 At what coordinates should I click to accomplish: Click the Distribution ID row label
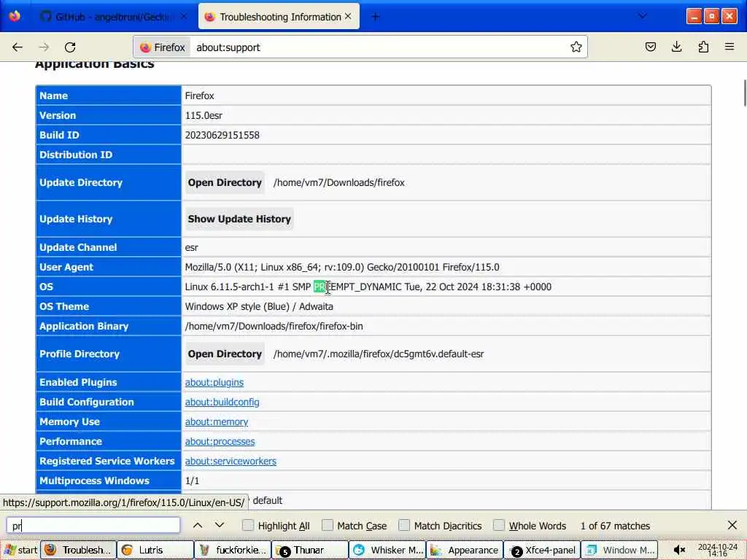pyautogui.click(x=76, y=155)
